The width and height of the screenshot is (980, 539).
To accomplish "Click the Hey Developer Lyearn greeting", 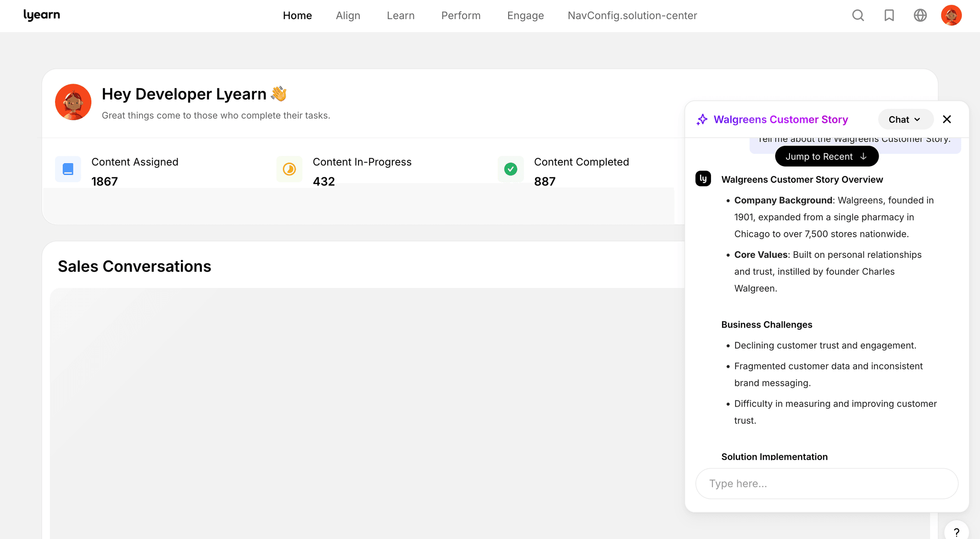I will pos(194,94).
